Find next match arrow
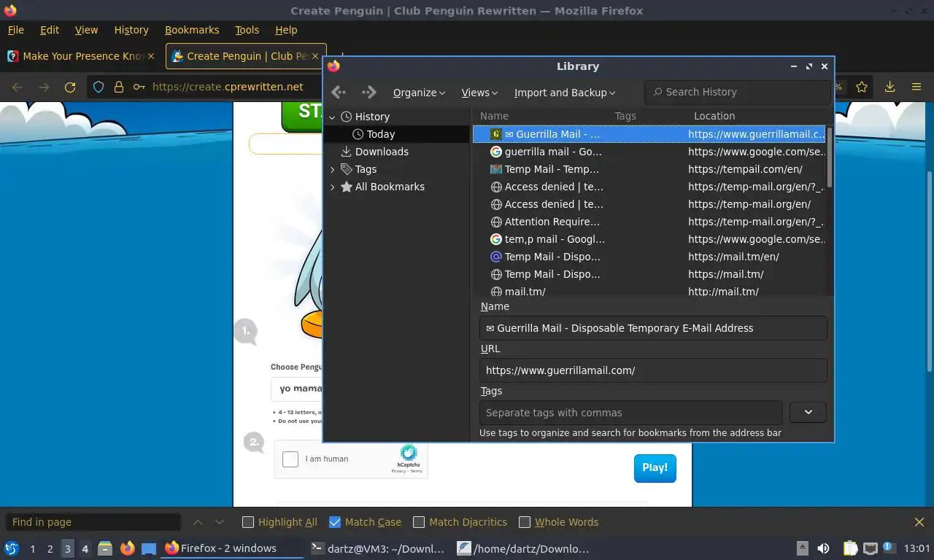This screenshot has height=560, width=934. coord(220,522)
